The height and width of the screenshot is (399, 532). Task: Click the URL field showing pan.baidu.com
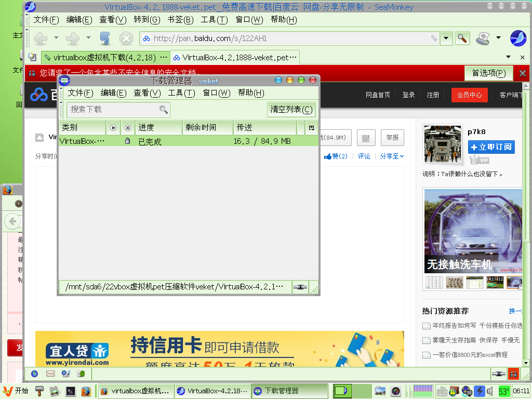[289, 38]
